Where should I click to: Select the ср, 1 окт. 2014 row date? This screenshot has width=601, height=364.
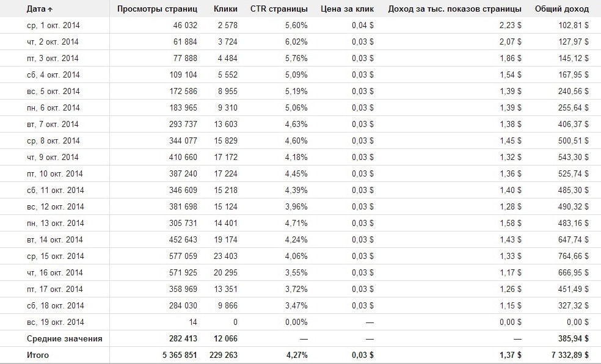pyautogui.click(x=53, y=26)
